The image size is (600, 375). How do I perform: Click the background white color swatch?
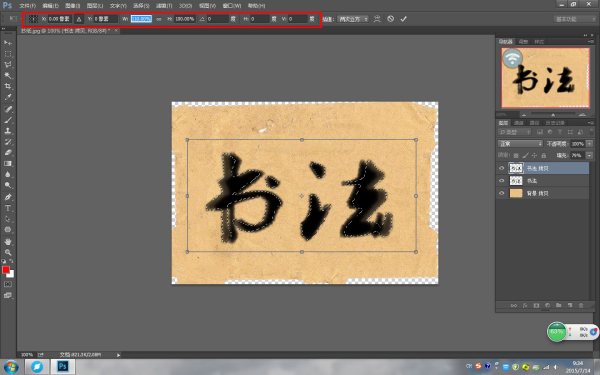click(11, 274)
